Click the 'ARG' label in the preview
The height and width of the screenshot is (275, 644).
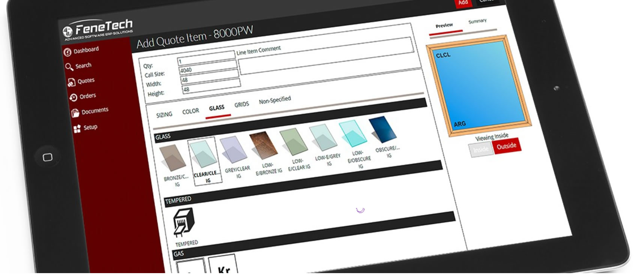coord(460,124)
